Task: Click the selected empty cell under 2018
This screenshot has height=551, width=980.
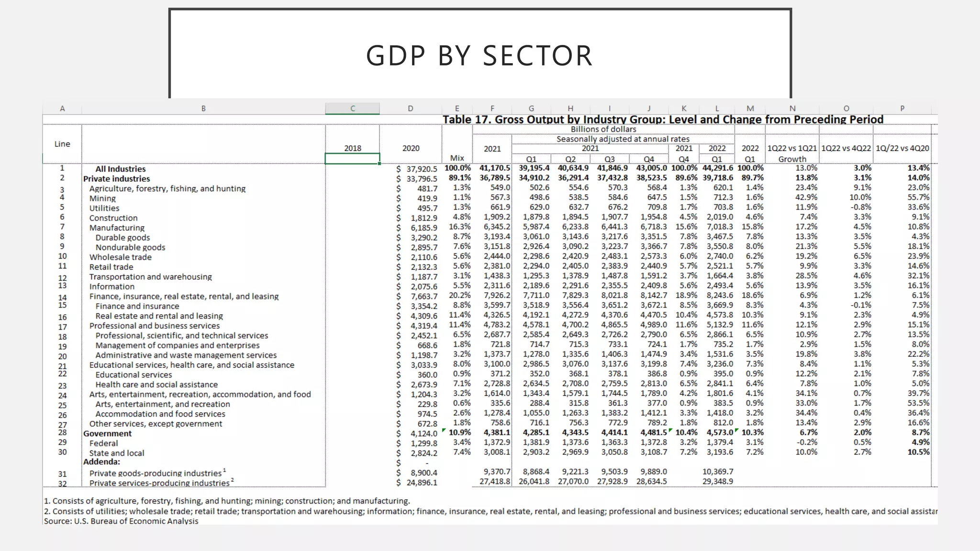Action: 352,158
